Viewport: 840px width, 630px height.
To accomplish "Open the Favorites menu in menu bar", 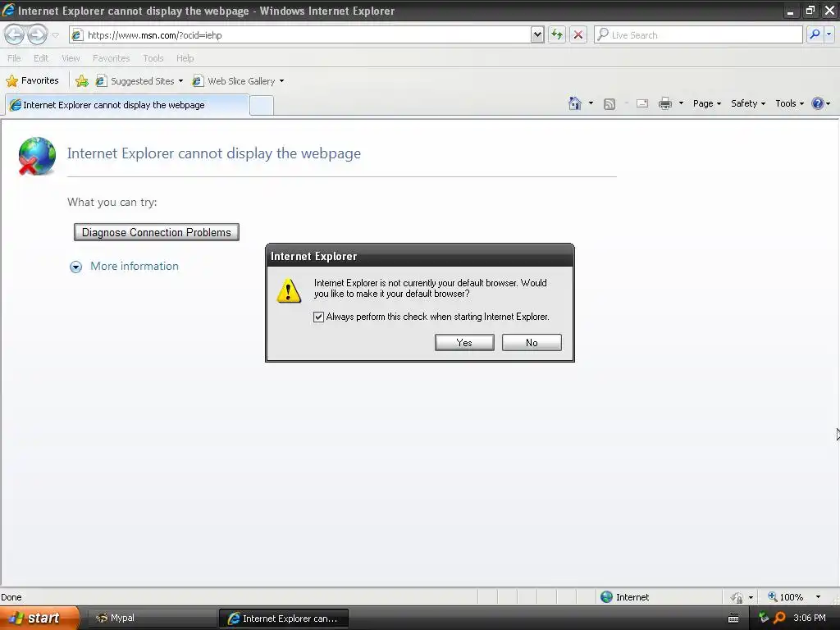I will point(111,58).
